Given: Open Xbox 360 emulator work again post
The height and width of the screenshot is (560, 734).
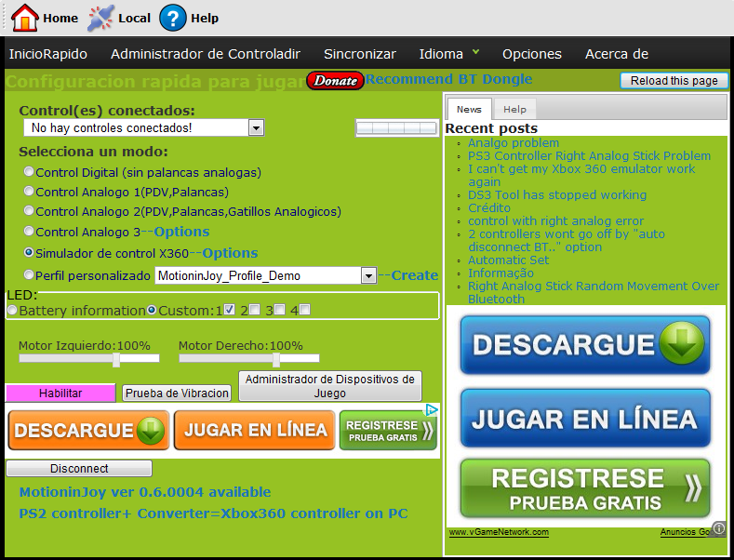Looking at the screenshot, I should [581, 175].
